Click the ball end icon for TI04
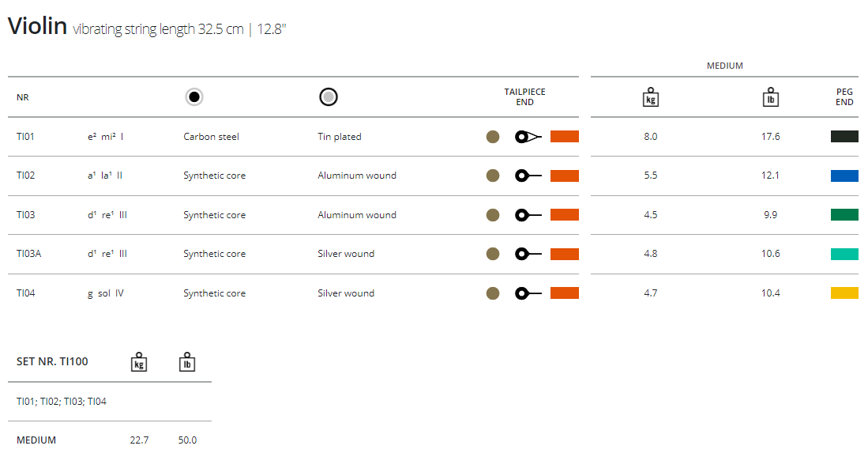The width and height of the screenshot is (868, 457). click(x=528, y=293)
